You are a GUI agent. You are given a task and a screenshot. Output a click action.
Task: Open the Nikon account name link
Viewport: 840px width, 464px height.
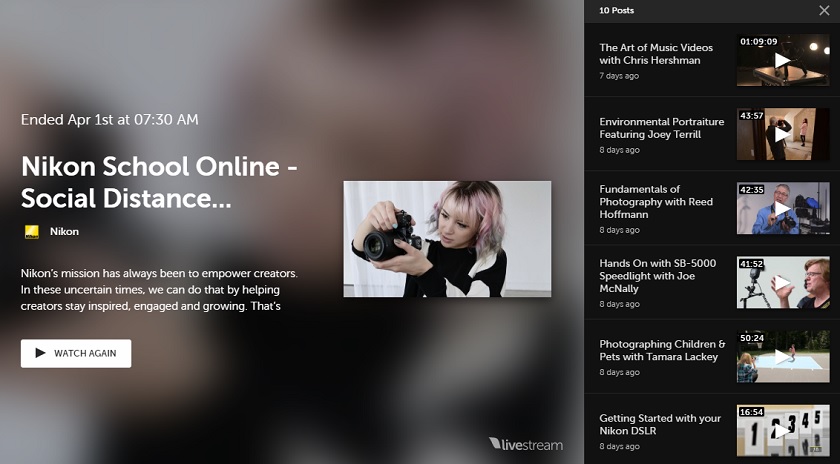(x=64, y=231)
